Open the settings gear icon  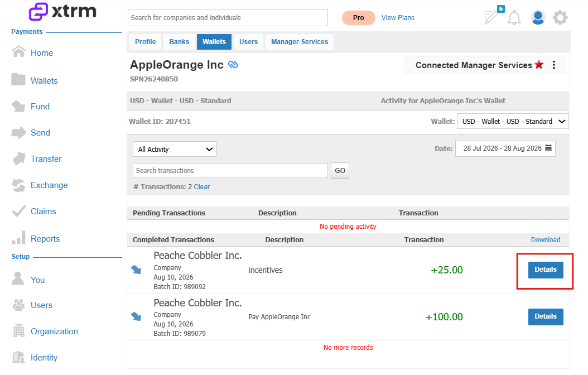tap(560, 17)
